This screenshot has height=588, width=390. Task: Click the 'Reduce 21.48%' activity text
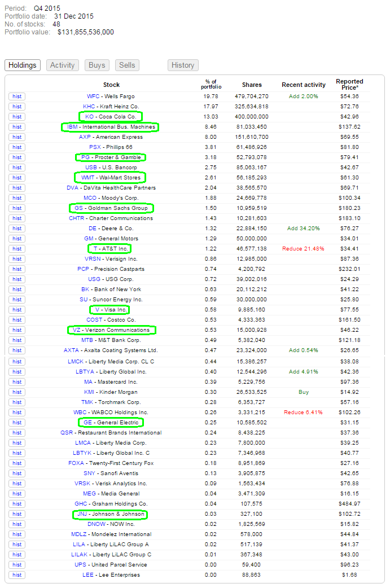tap(304, 249)
